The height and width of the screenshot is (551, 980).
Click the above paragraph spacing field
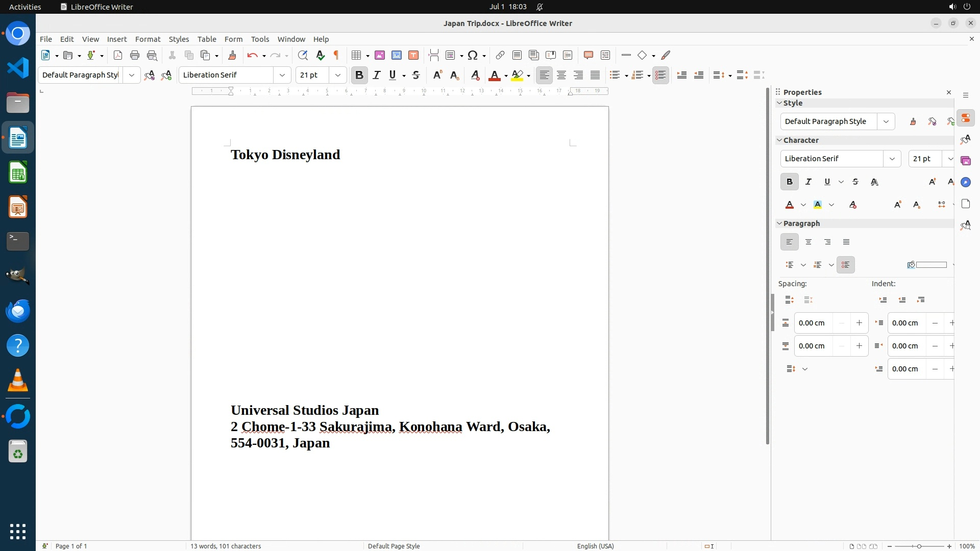click(814, 323)
